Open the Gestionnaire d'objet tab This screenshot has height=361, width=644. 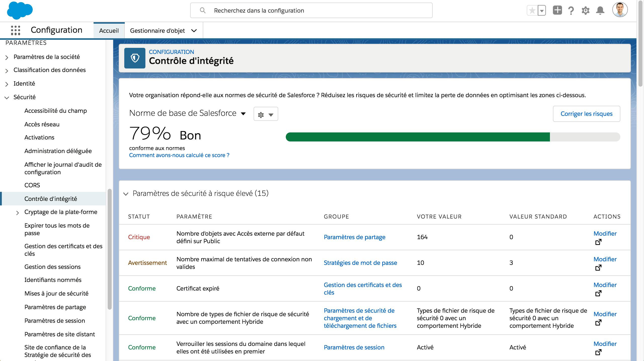[158, 30]
